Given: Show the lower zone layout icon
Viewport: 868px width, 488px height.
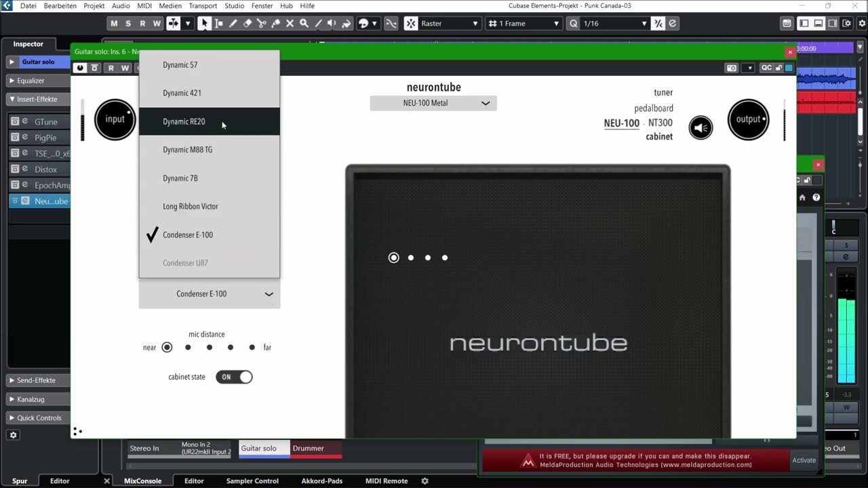Looking at the screenshot, I should pyautogui.click(x=818, y=23).
